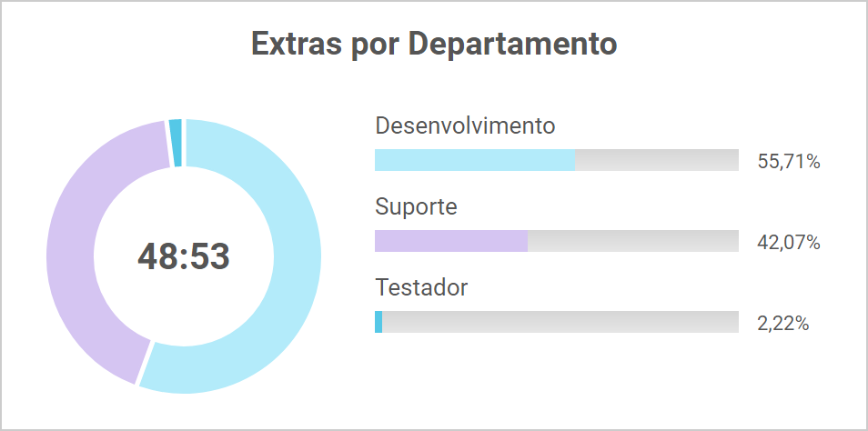This screenshot has width=868, height=431.
Task: Click the gray unfilled part of Testador bar
Action: click(x=560, y=322)
